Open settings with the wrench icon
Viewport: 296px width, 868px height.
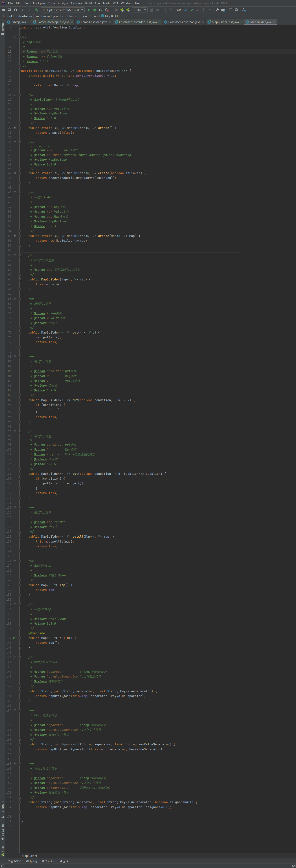(217, 10)
